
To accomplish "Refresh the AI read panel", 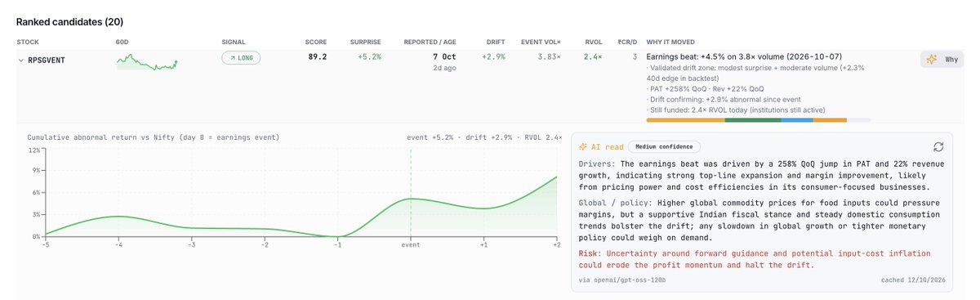I will click(938, 146).
